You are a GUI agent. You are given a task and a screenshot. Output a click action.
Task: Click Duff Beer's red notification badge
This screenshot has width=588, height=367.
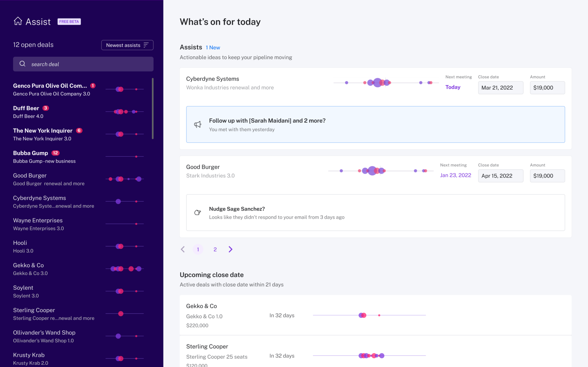click(46, 108)
